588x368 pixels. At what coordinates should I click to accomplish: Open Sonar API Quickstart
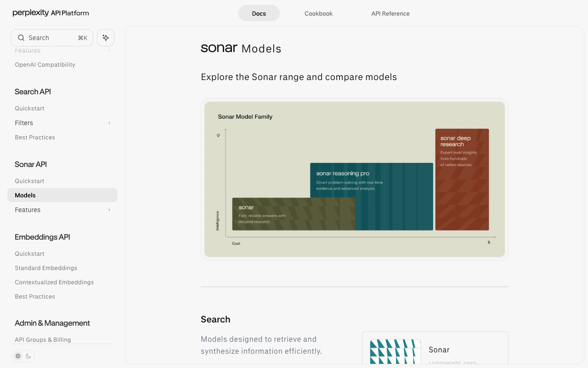tap(29, 181)
